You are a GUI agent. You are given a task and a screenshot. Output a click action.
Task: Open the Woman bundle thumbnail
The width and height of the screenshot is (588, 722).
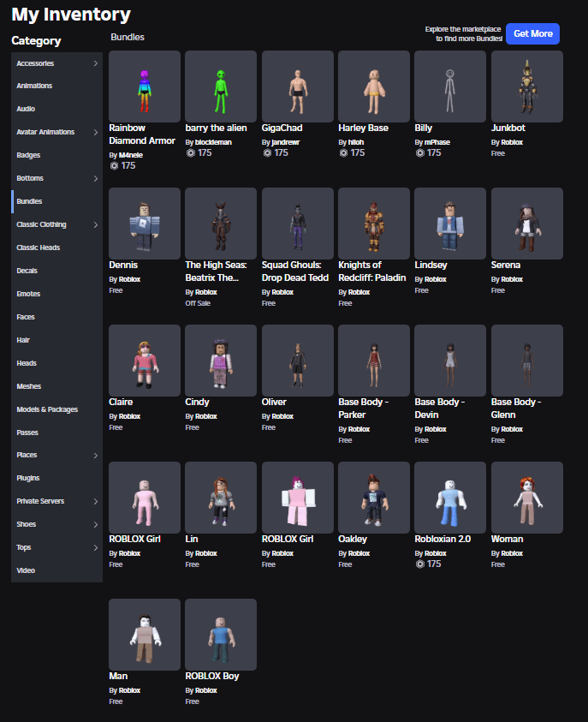[527, 498]
